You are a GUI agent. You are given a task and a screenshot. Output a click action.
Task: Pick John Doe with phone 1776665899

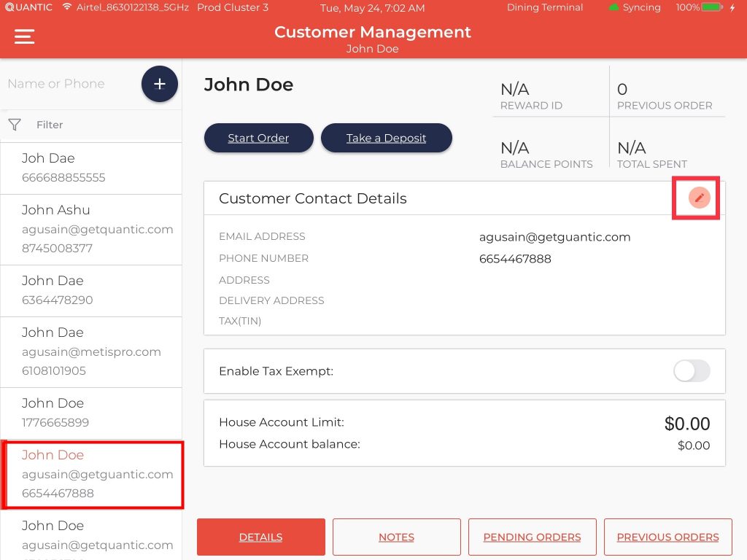(90, 413)
